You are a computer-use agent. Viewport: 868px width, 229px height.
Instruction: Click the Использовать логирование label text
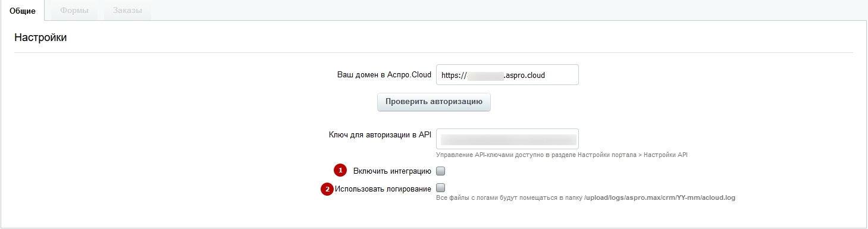tap(383, 189)
